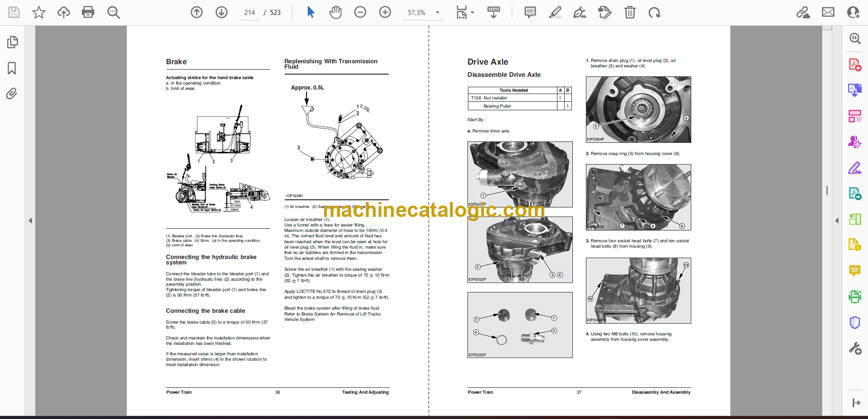Click the Approx. 0.5L label
The image size is (868, 419).
pyautogui.click(x=307, y=88)
